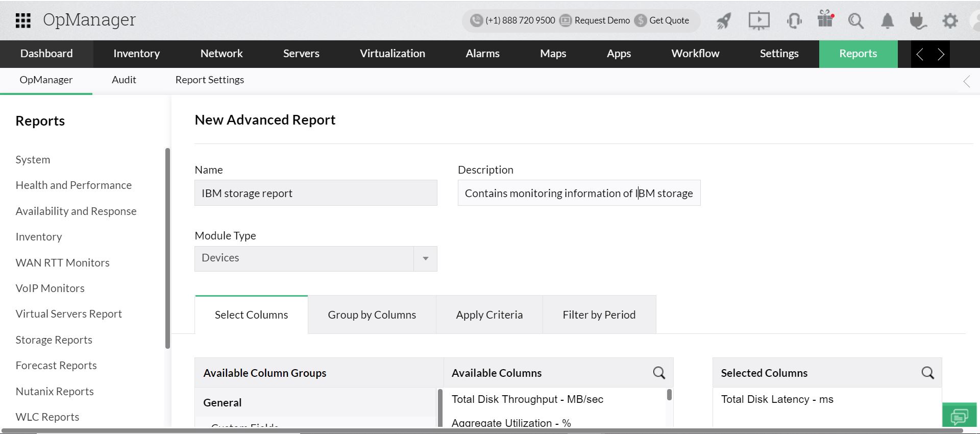This screenshot has height=434, width=980.
Task: Switch to Group by Columns tab
Action: 372,315
